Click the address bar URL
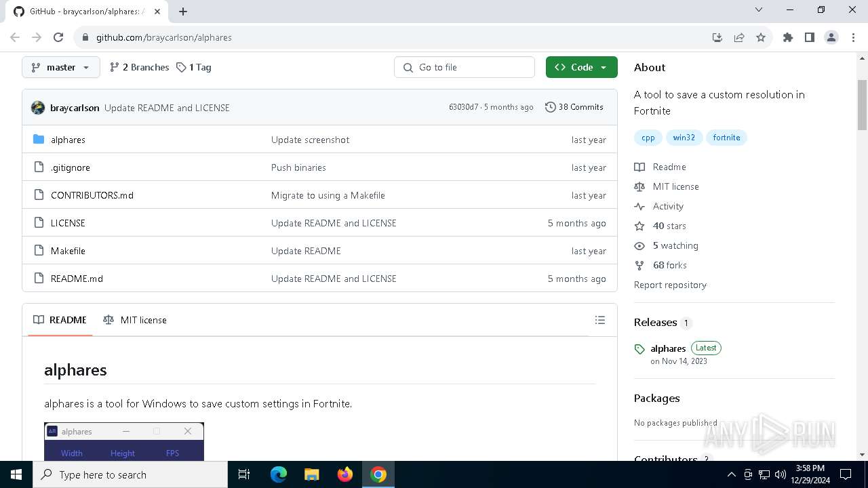Image resolution: width=868 pixels, height=488 pixels. (164, 37)
